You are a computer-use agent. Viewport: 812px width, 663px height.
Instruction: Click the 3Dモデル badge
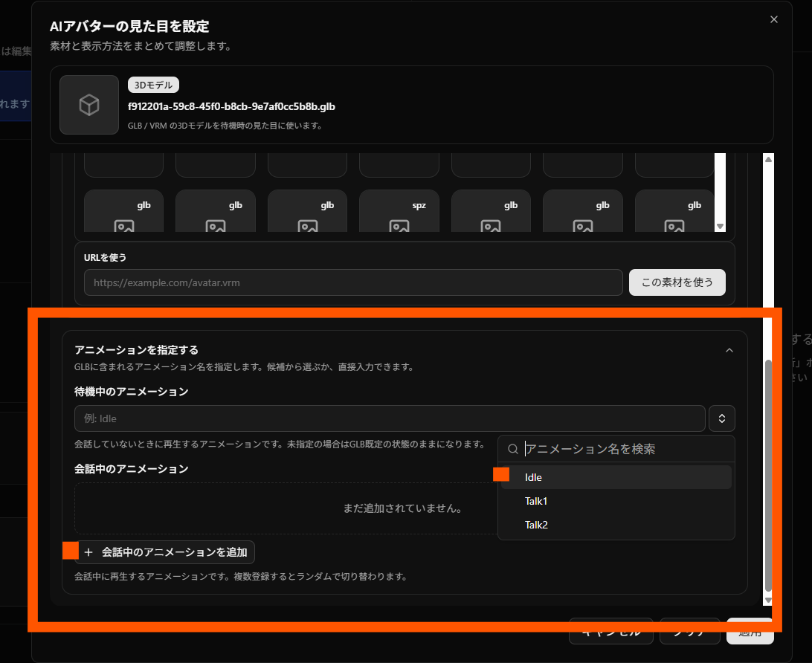tap(153, 85)
